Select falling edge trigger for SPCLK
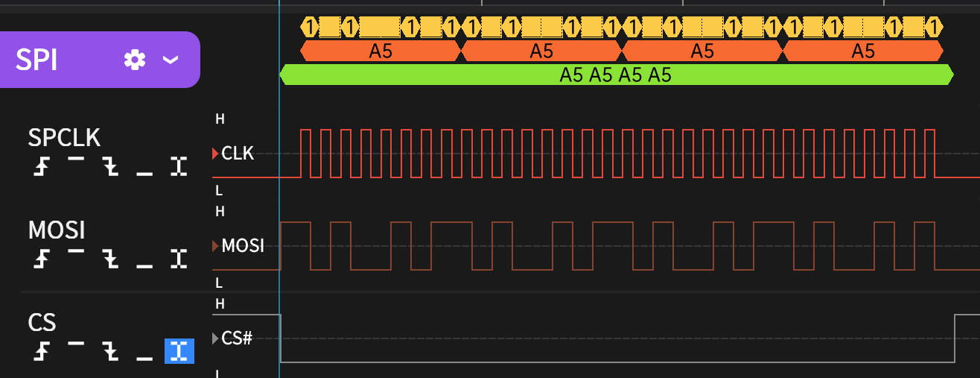The height and width of the screenshot is (378, 980). coord(111,167)
